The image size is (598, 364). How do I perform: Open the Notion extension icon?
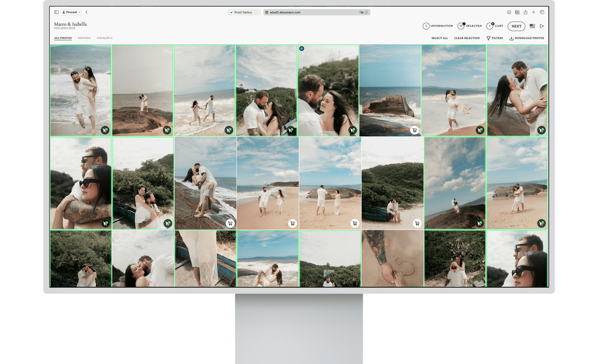coord(517,12)
